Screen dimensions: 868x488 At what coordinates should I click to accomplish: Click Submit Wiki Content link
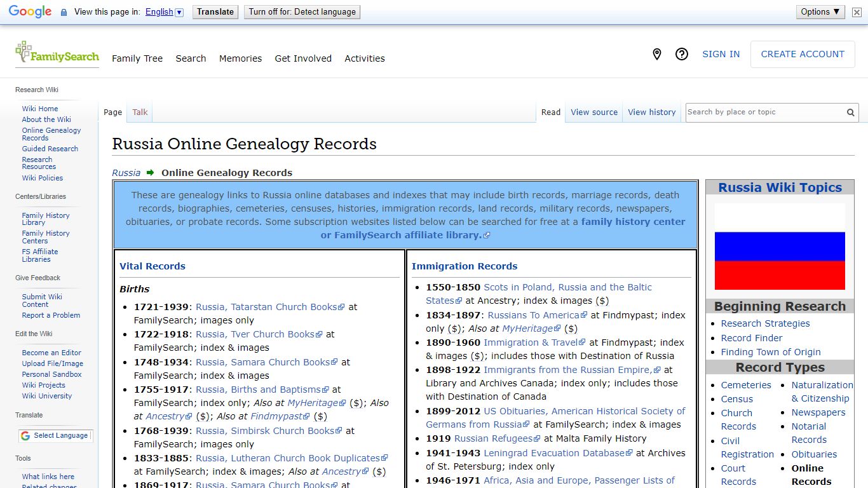click(42, 301)
